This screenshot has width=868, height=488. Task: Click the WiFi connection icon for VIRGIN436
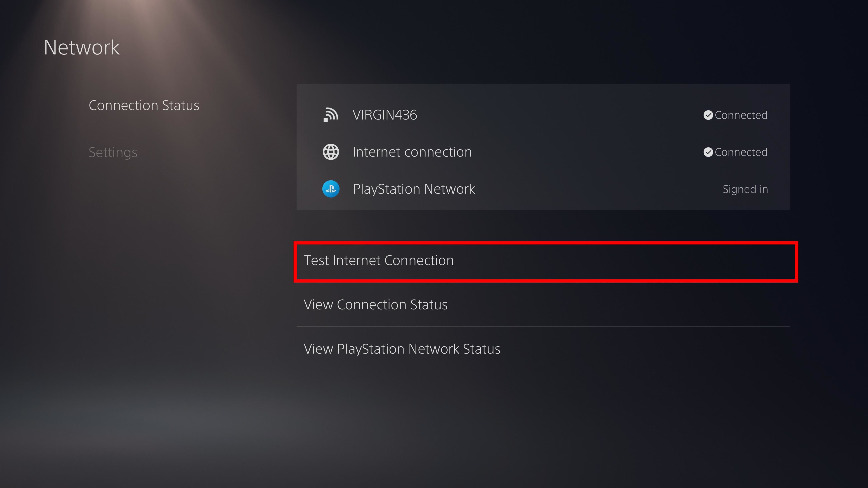point(331,114)
